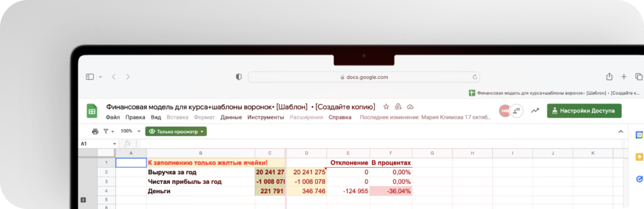Open the activity dashboard trend icon
644x209 pixels.
click(x=535, y=111)
